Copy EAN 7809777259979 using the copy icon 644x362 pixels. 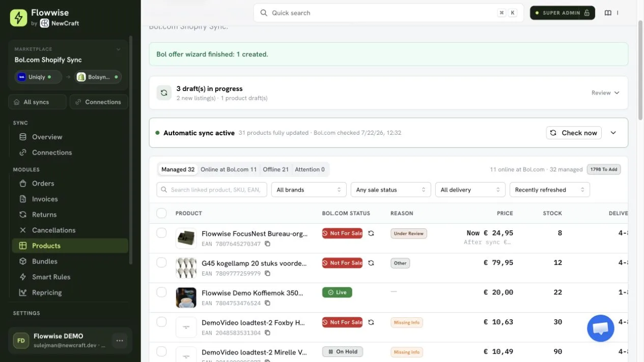(267, 274)
